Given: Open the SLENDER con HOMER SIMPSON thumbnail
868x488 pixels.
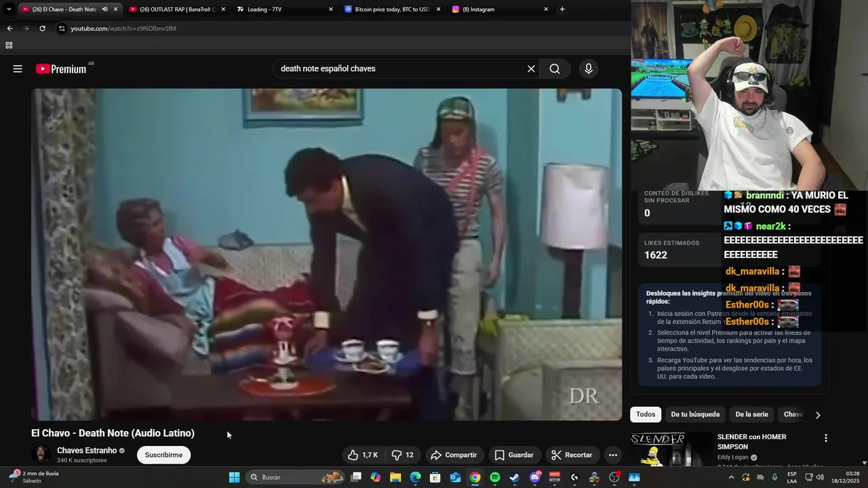Looking at the screenshot, I should pos(671,449).
